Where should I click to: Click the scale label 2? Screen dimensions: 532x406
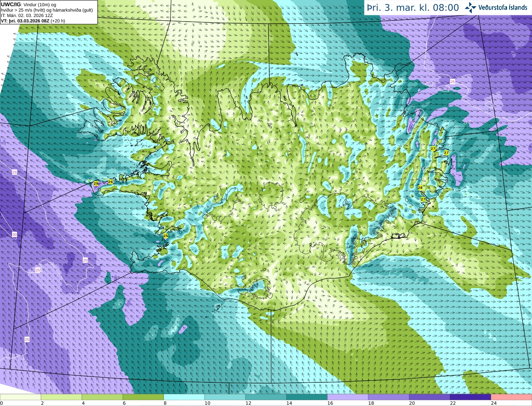pos(42,403)
